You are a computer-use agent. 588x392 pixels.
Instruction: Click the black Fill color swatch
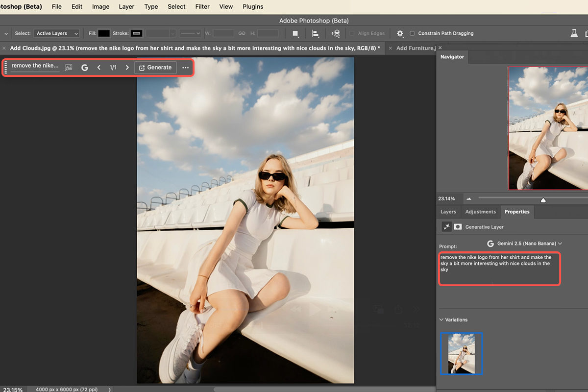click(x=104, y=33)
